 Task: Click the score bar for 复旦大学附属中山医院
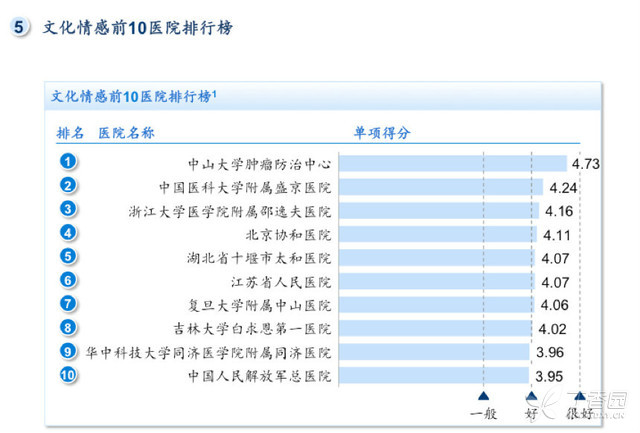tap(437, 305)
